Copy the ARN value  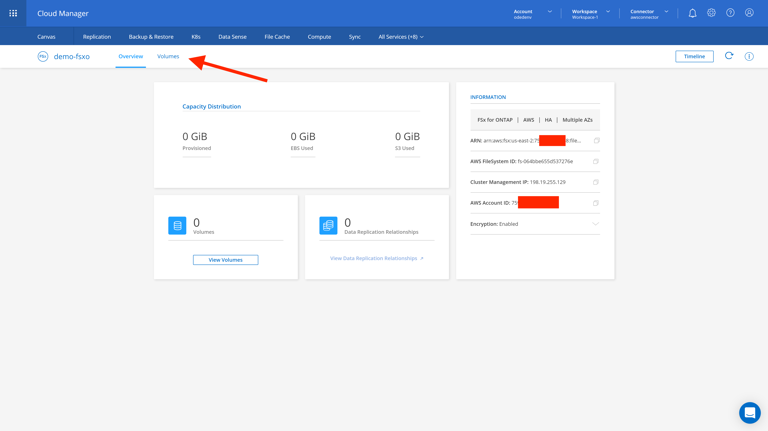596,141
